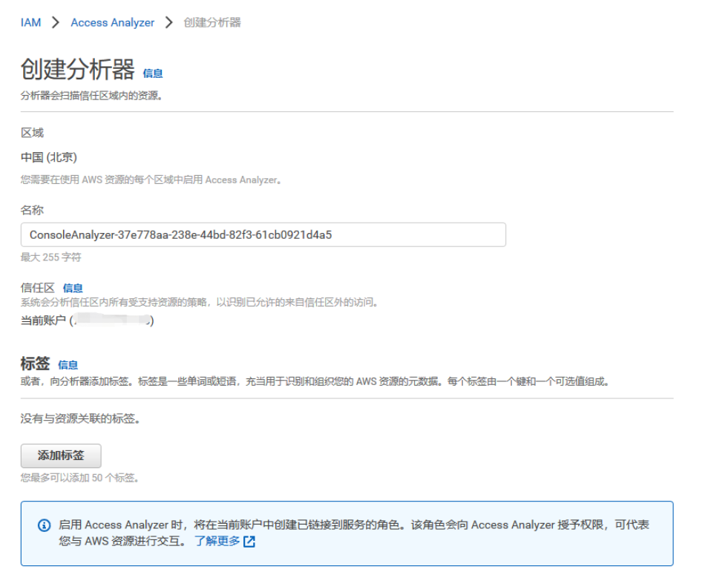728x575 pixels.
Task: Click the 分析器会扫描信任区域内的资源 description
Action: [x=91, y=96]
